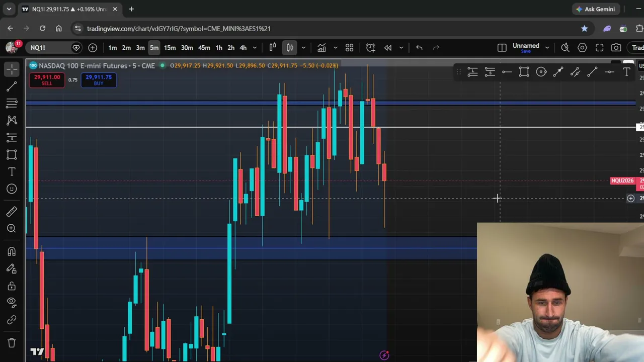Open user profile avatar menu
The width and height of the screenshot is (644, 362).
[12, 48]
